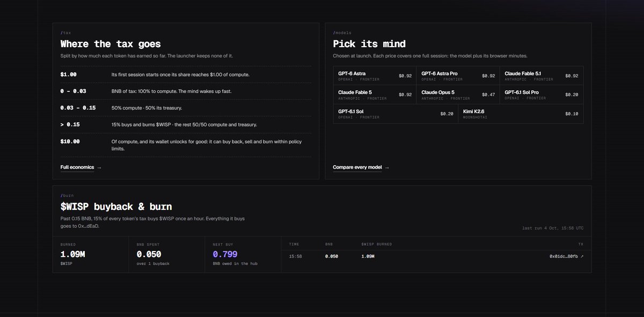Image resolution: width=644 pixels, height=317 pixels.
Task: Click the "/models" section tag
Action: point(342,33)
